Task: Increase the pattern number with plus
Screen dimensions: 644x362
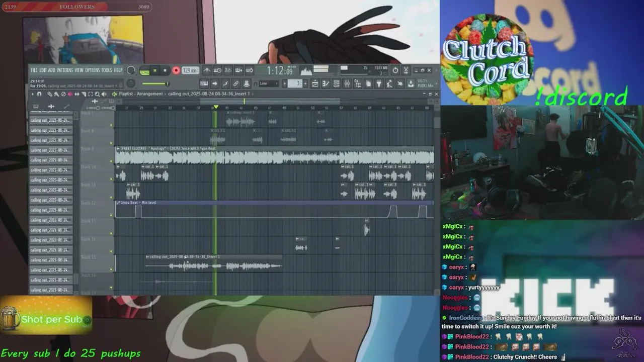Action: coord(305,83)
